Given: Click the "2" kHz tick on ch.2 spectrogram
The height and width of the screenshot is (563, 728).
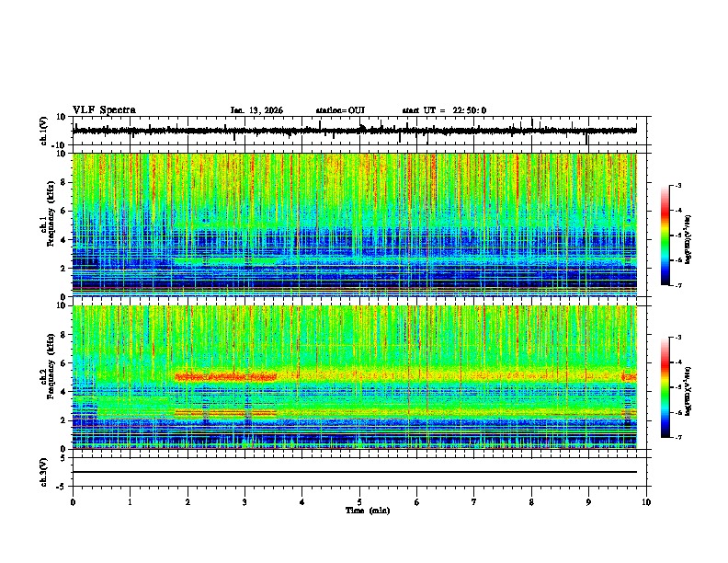Looking at the screenshot, I should point(64,420).
